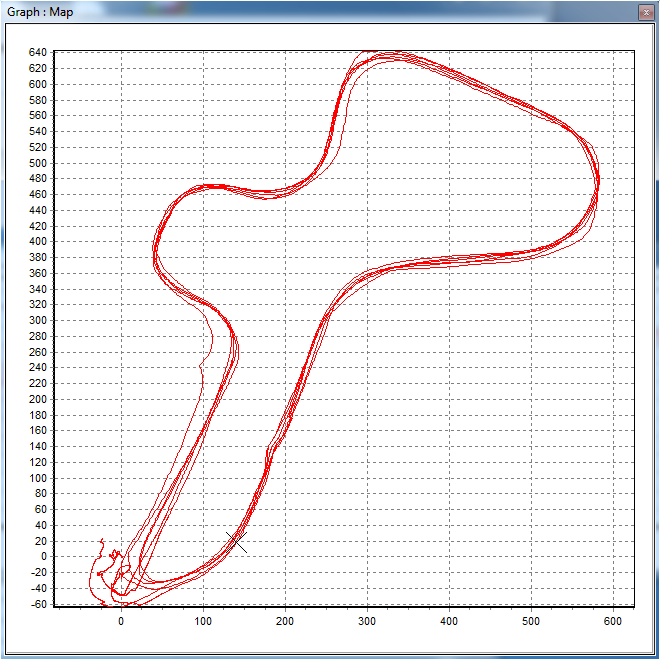Click the y-axis label 640
This screenshot has height=659, width=660.
tap(37, 52)
